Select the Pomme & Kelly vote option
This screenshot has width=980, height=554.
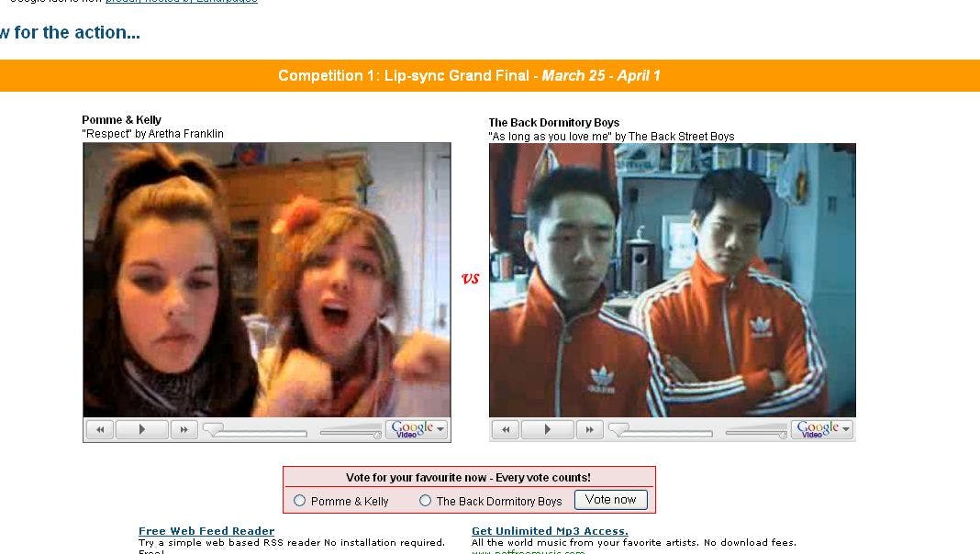(300, 501)
